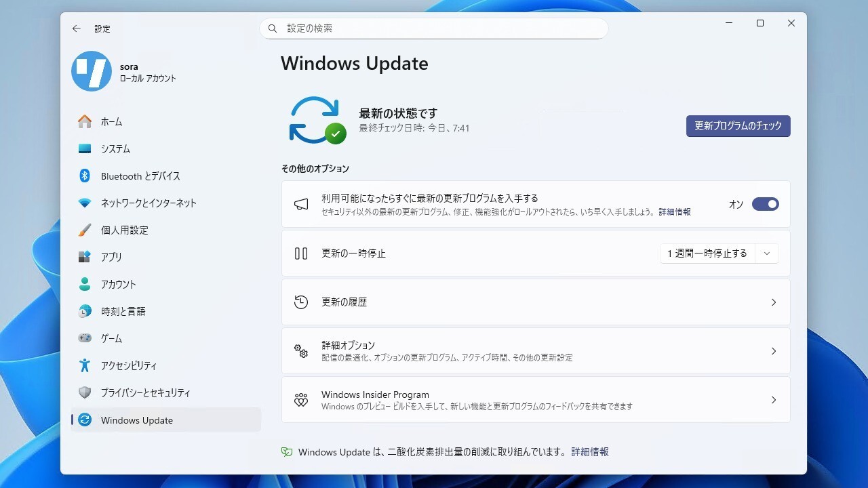
Task: Click the green leaf carbon emissions icon
Action: (287, 451)
